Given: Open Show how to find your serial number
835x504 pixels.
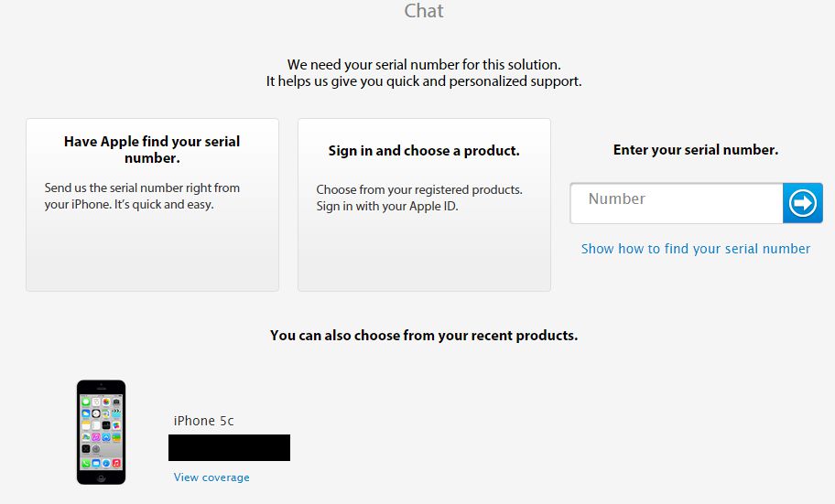Looking at the screenshot, I should point(696,249).
